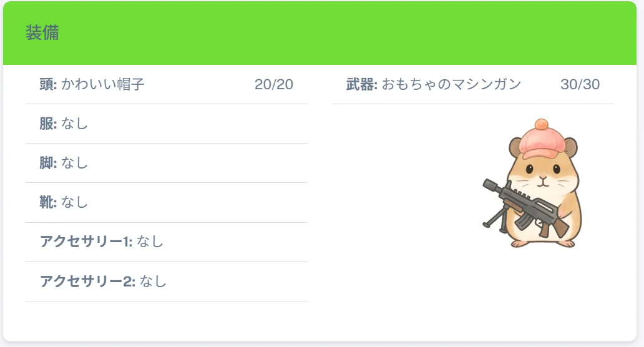Open the アクセサリー2 empty slot
Screen dimensions: 644x347
coord(167,281)
